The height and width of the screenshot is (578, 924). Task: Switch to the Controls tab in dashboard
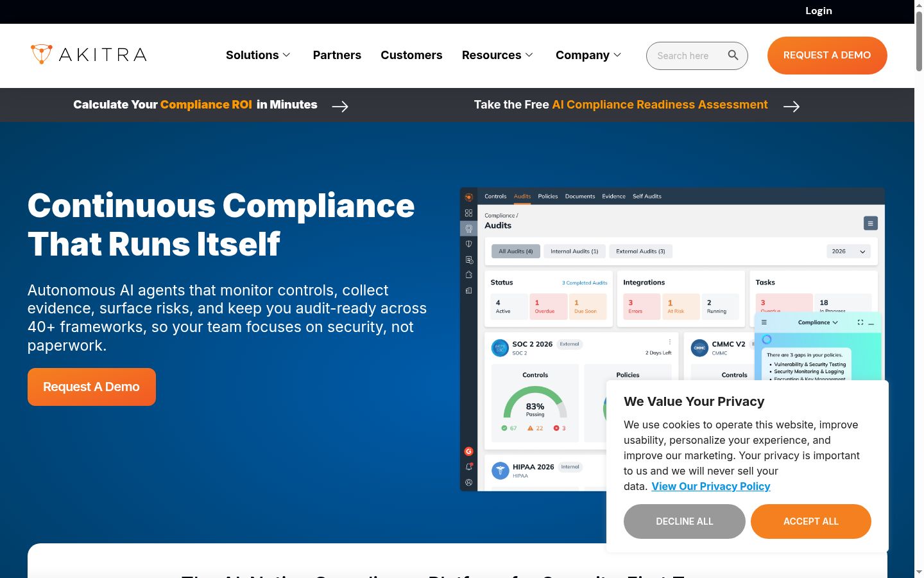(x=495, y=197)
